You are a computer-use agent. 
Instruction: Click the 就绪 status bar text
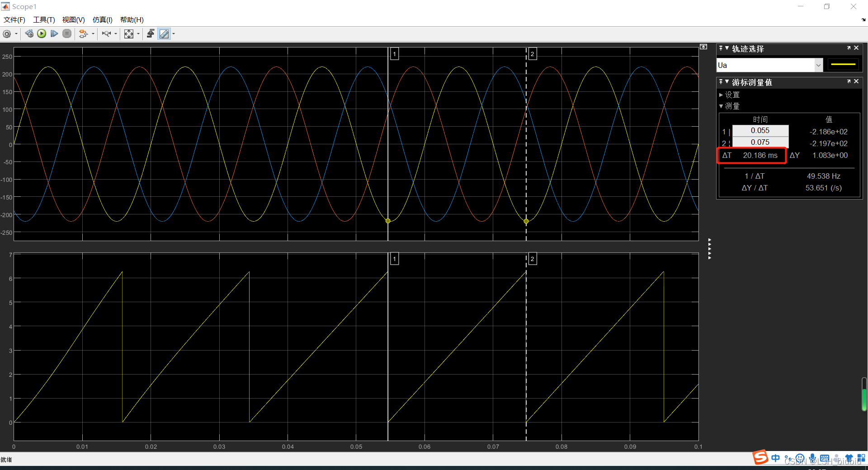6,460
